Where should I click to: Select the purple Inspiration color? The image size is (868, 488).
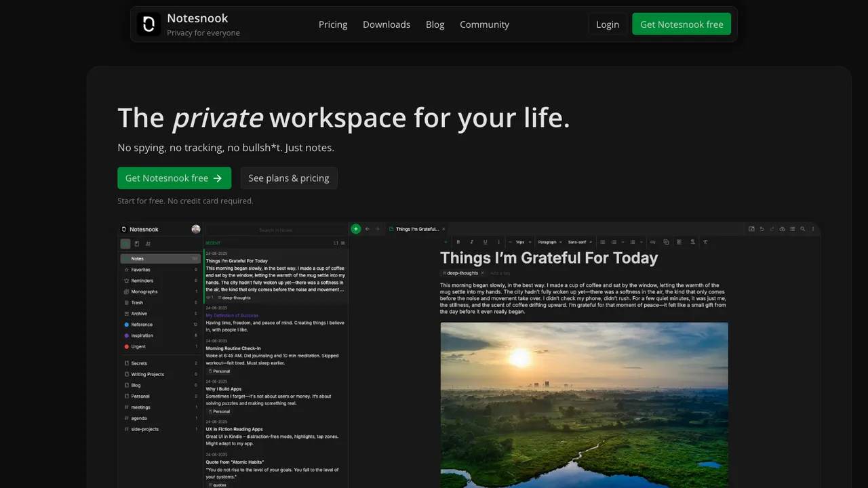click(x=160, y=335)
